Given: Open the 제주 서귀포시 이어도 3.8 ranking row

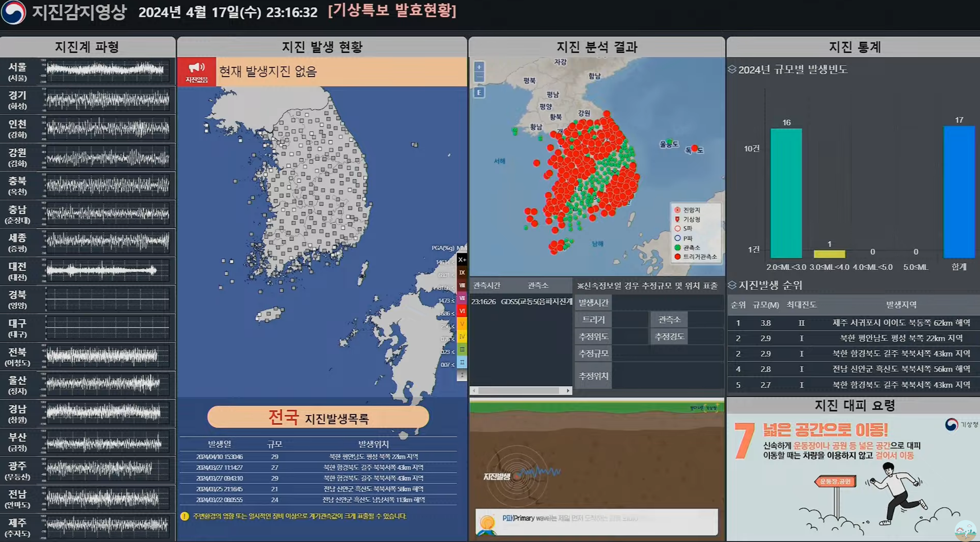Looking at the screenshot, I should [854, 323].
